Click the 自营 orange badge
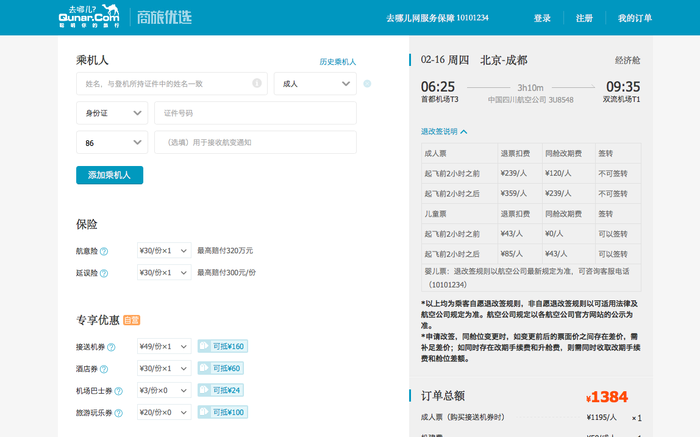Screen dimensions: 700x437 point(131,320)
